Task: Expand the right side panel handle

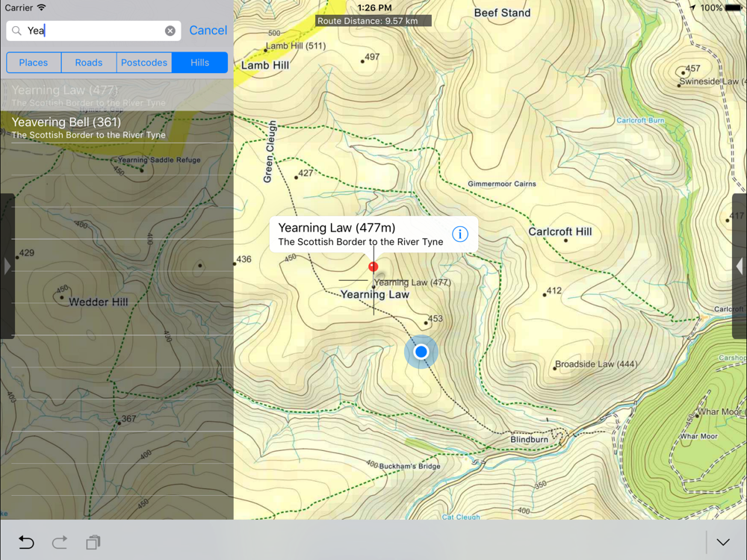Action: [x=740, y=266]
